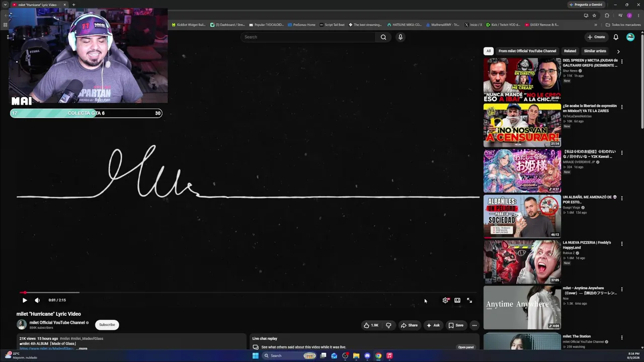Subscribe to milet Official YouTube Channel
This screenshot has height=362, width=644.
107,325
